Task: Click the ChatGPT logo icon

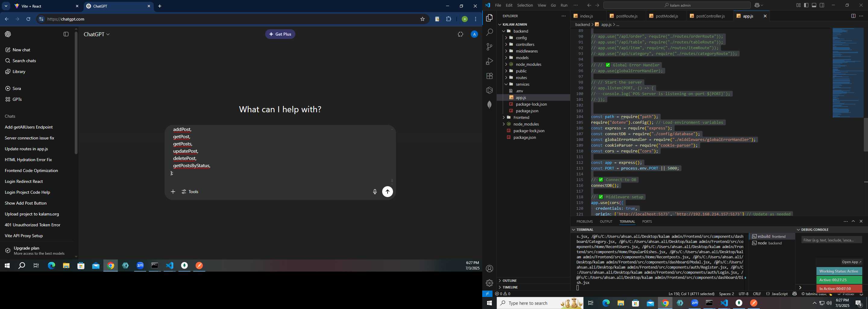Action: [x=8, y=34]
